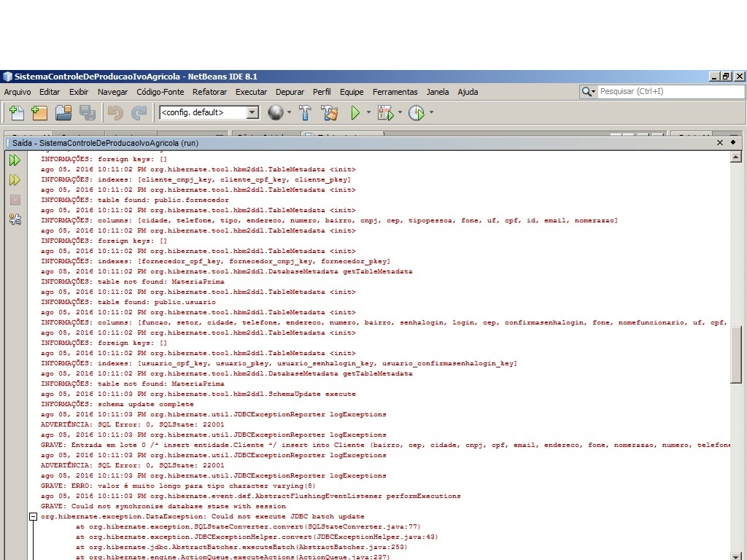747x560 pixels.
Task: Open output Settings wrench icon in sidebar
Action: [x=15, y=219]
